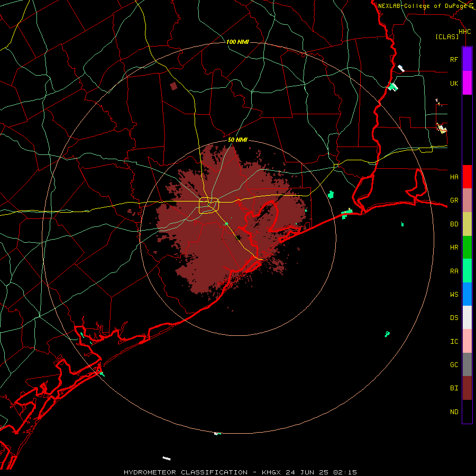
Task: Click the RF purple legend swatch
Action: 467,59
